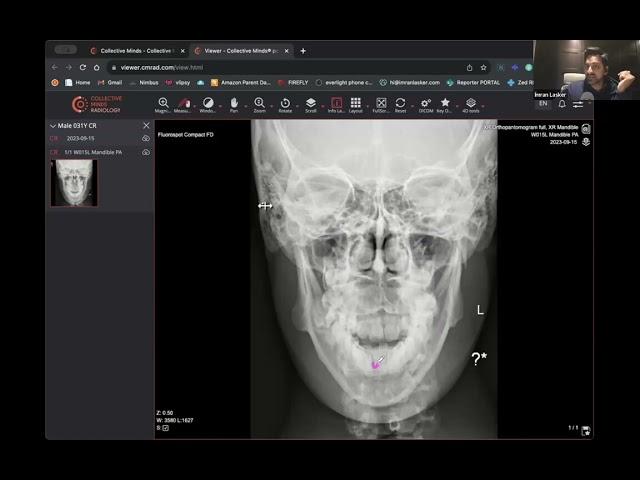Open a new browser tab
The height and width of the screenshot is (480, 640).
303,51
